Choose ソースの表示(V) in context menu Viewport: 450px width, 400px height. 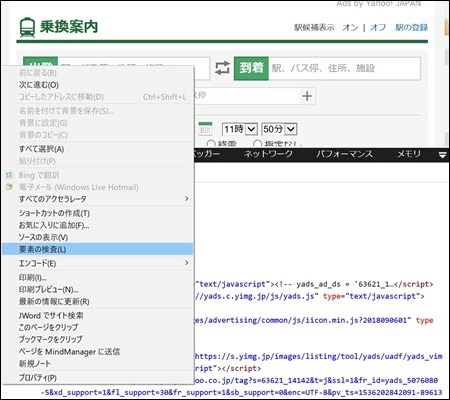[x=97, y=237]
